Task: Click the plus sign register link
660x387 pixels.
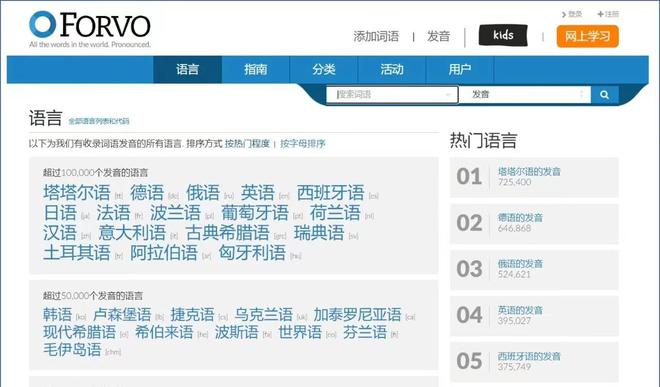Action: (x=608, y=14)
